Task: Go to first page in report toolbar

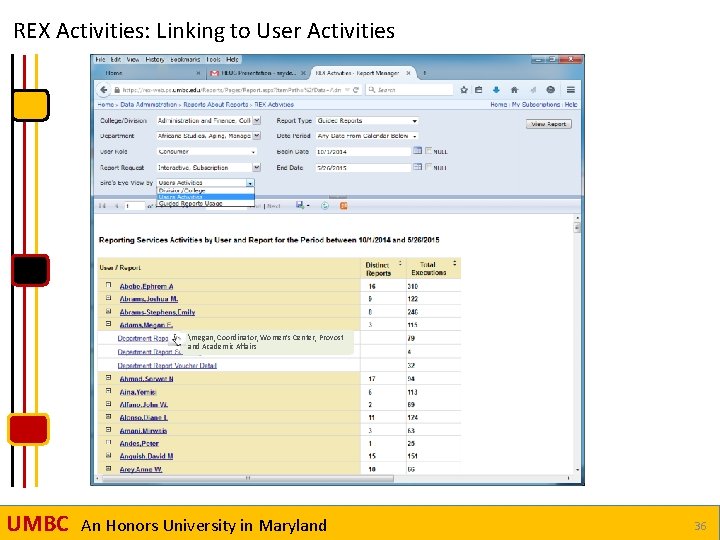Action: 102,206
